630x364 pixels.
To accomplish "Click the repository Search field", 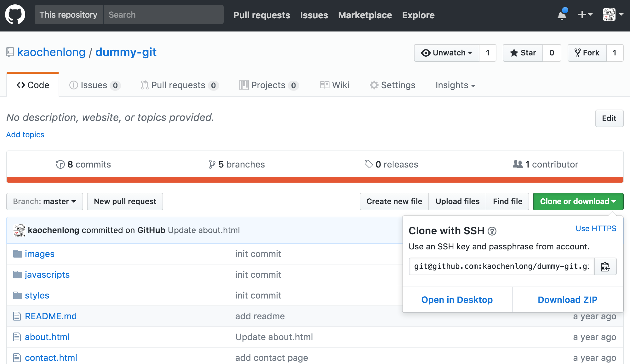I will coord(163,15).
